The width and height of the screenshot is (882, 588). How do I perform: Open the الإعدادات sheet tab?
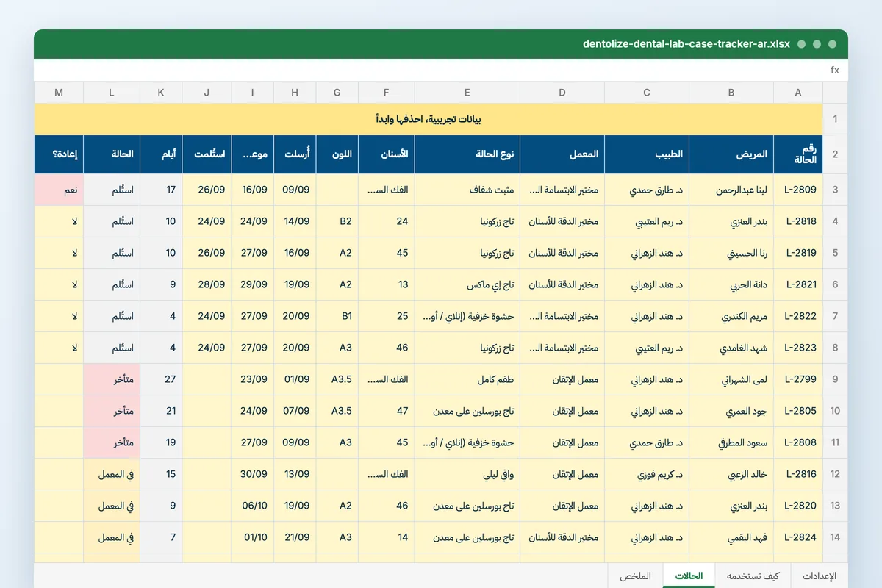click(819, 576)
